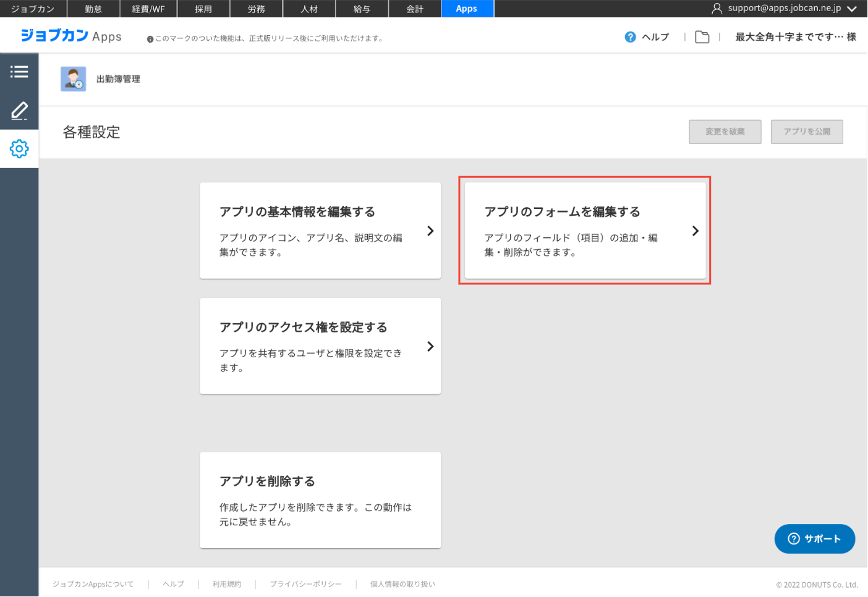Open アプリのフォームを編集する card chevron
Viewport: 868px width, 597px height.
click(x=695, y=231)
